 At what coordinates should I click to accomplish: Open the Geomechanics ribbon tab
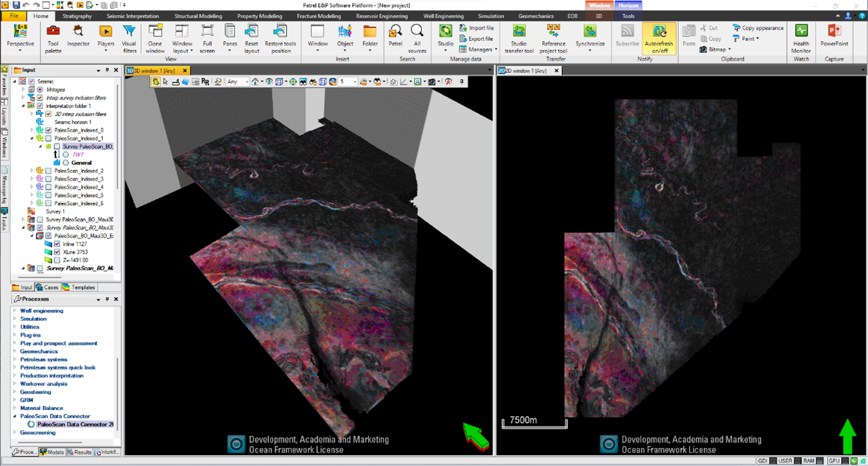(536, 16)
